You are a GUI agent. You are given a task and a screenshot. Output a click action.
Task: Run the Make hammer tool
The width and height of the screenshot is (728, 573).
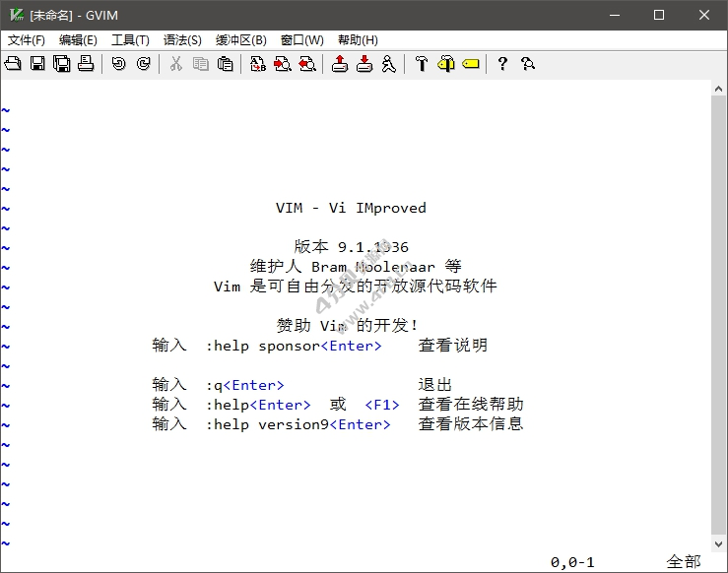click(x=422, y=64)
